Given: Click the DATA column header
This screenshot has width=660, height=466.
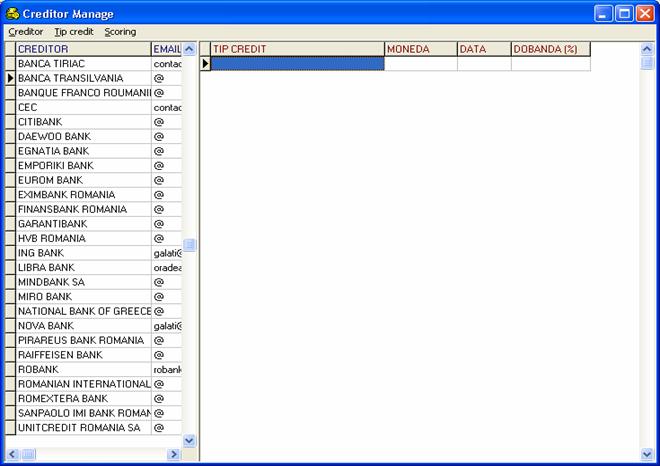Looking at the screenshot, I should pyautogui.click(x=484, y=49).
